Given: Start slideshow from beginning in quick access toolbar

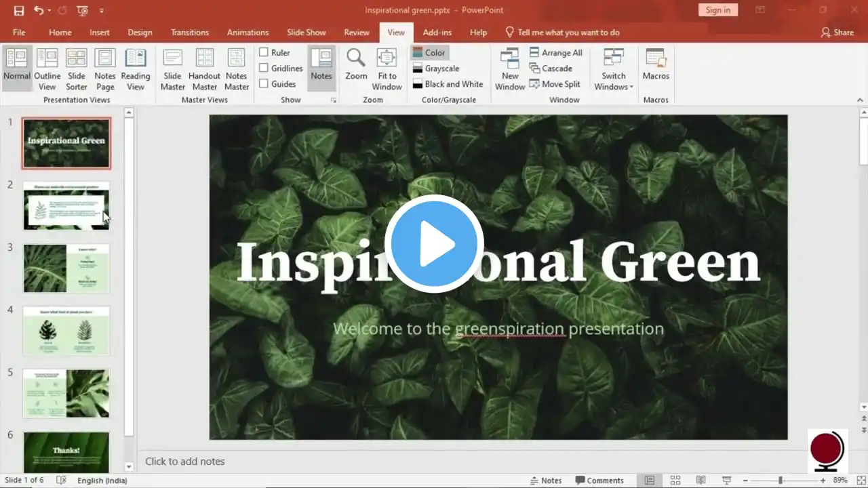Looking at the screenshot, I should pos(83,10).
